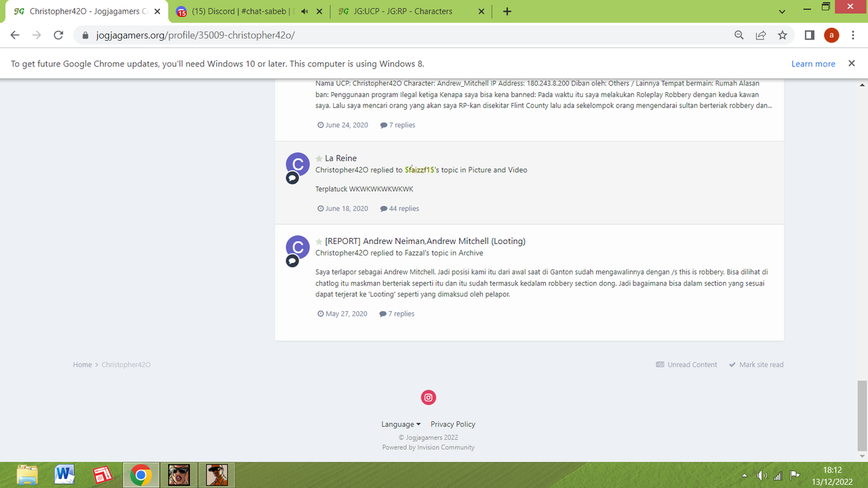Click the star icon beside [REPORT] title
The image size is (868, 488).
319,241
